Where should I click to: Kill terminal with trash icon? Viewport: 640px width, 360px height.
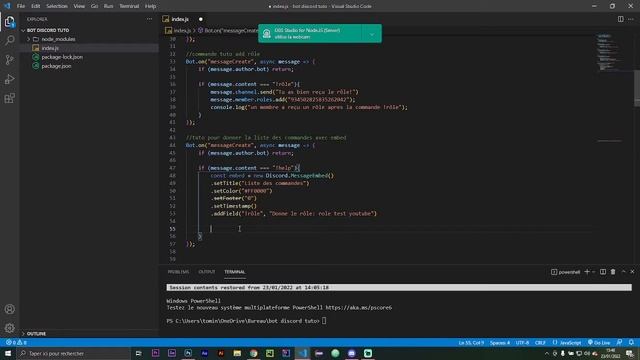tap(613, 272)
